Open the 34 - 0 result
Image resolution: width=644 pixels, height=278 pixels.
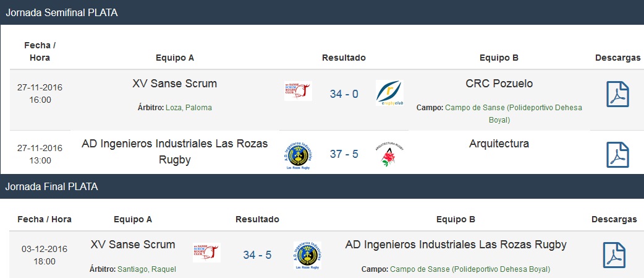pyautogui.click(x=344, y=94)
